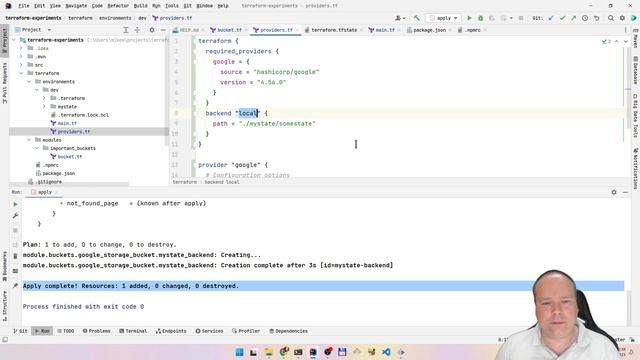Screen dimensions: 640x360
Task: Open the TODO tool window
Action: click(x=66, y=331)
